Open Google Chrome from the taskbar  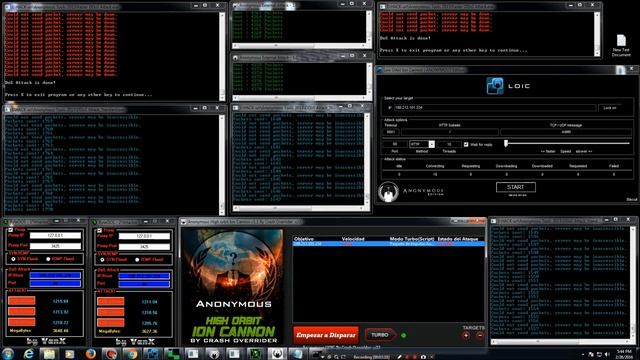point(132,353)
